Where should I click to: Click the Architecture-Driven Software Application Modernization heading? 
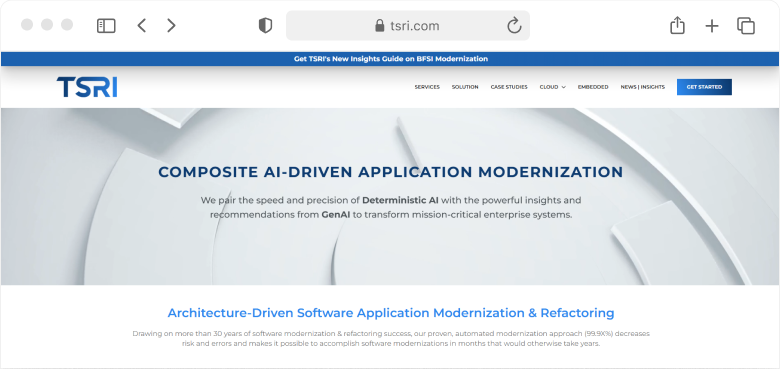point(390,313)
